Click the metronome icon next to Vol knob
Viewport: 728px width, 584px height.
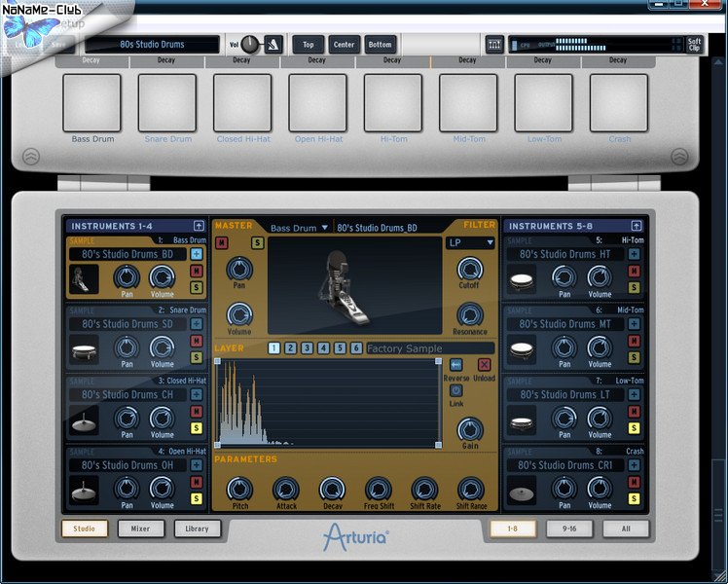pos(274,44)
